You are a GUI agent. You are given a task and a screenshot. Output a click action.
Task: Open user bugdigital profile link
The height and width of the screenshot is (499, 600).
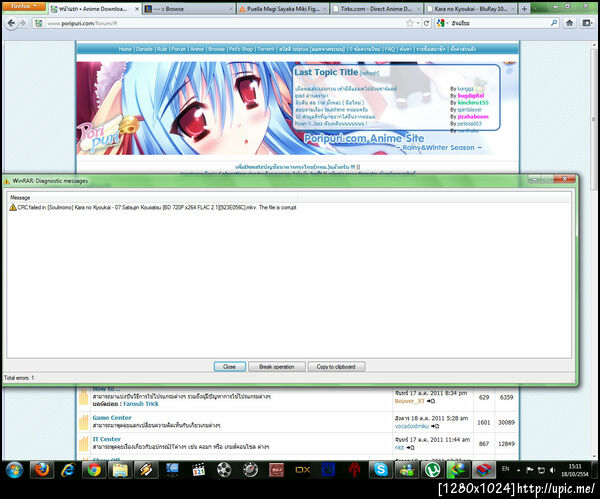tap(471, 96)
